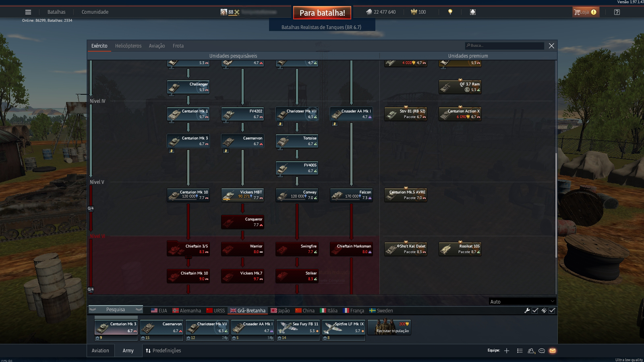This screenshot has height=362, width=644.
Task: Open the friends contacts icon
Action: [531, 351]
